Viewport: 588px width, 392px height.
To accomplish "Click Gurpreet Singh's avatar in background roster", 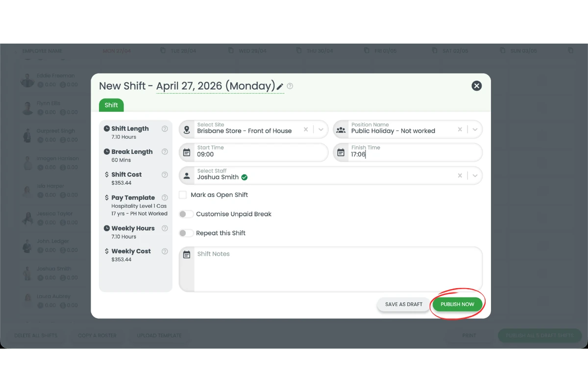I will pyautogui.click(x=27, y=135).
